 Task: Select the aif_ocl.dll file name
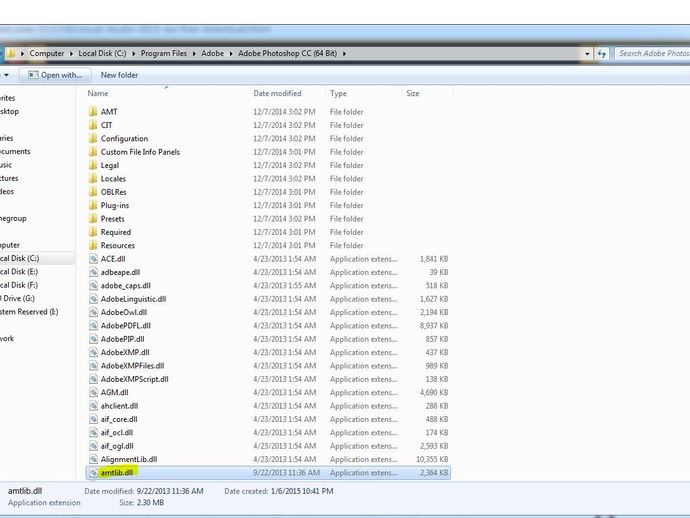[x=117, y=433]
